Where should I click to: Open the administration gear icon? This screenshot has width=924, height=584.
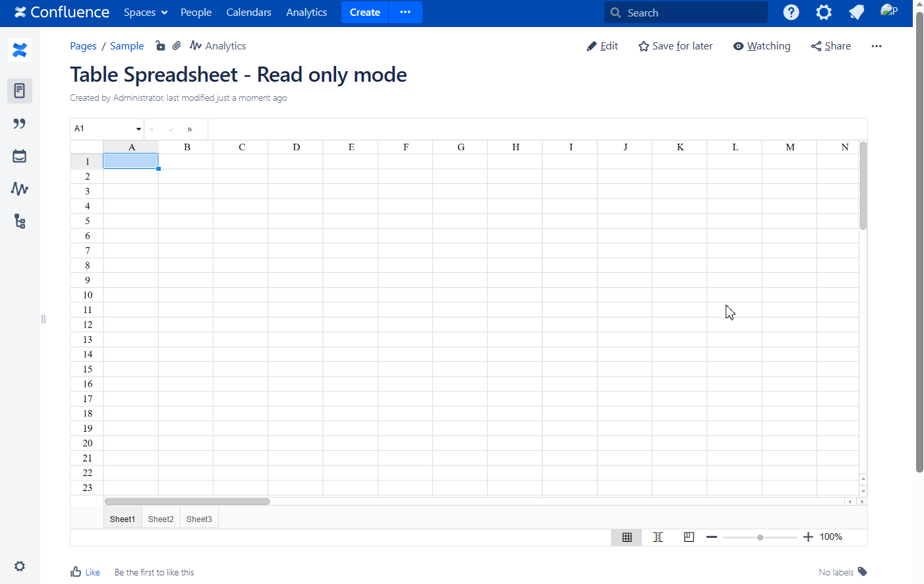click(823, 13)
